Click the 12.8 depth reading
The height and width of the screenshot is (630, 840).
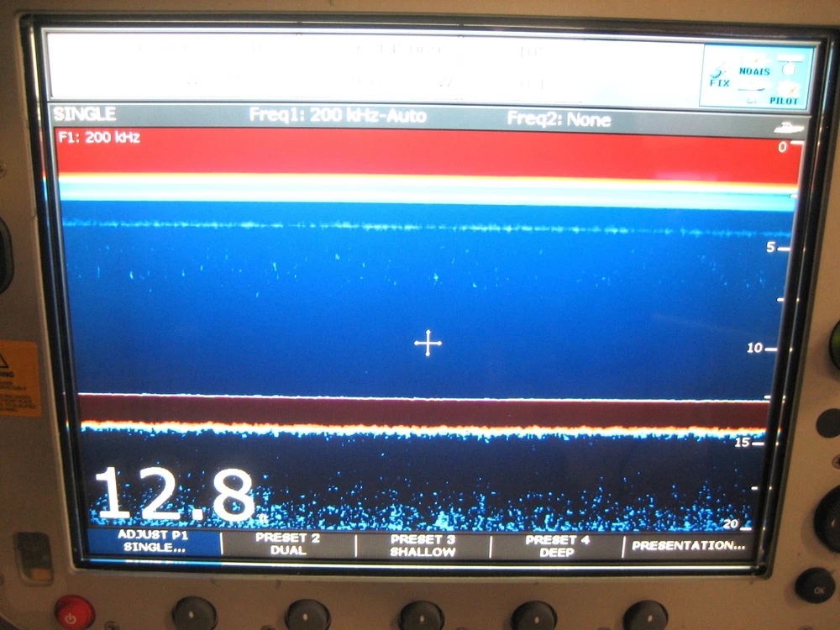click(174, 494)
